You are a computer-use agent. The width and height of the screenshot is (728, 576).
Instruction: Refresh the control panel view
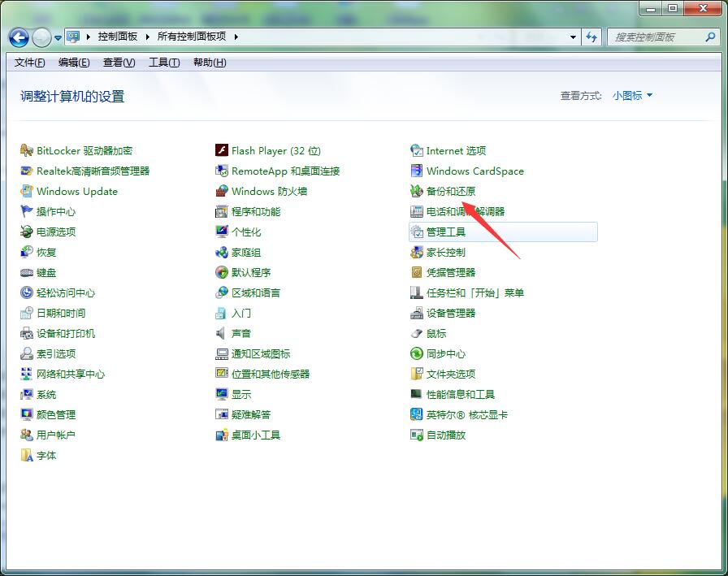pyautogui.click(x=591, y=37)
